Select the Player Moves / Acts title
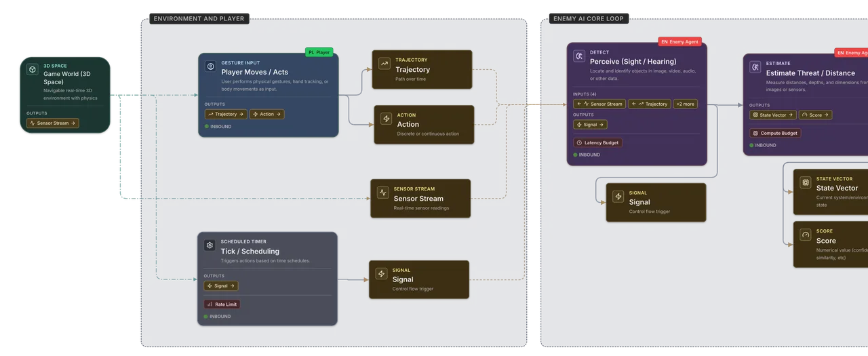Image resolution: width=868 pixels, height=356 pixels. pos(254,73)
